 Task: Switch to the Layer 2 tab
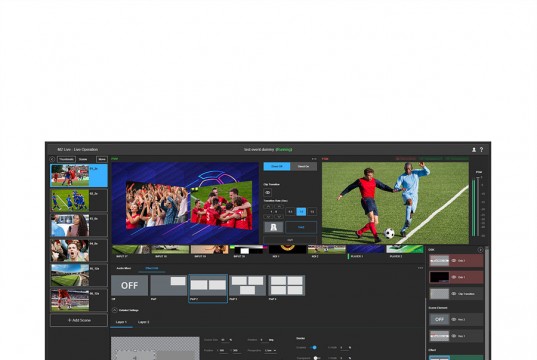[x=143, y=322]
